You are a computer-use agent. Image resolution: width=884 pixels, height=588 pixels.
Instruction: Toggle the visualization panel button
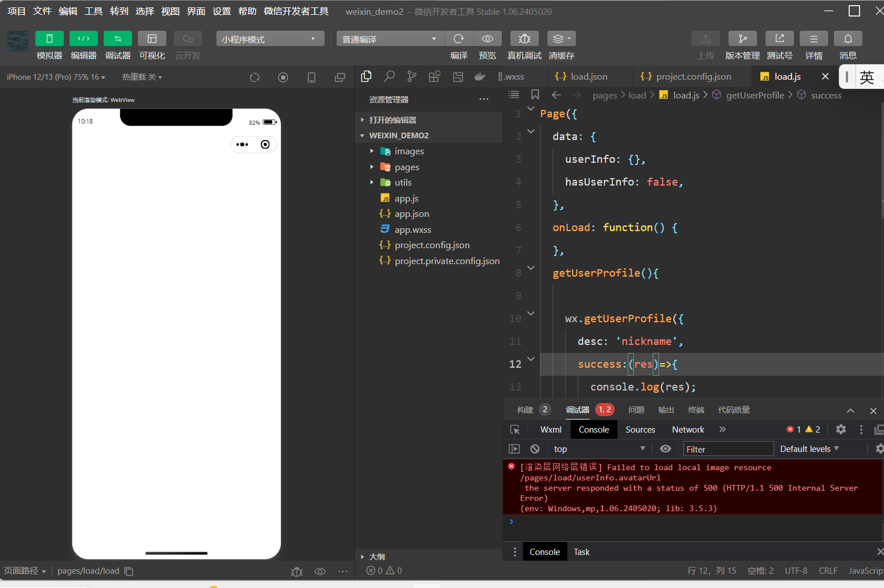(152, 39)
